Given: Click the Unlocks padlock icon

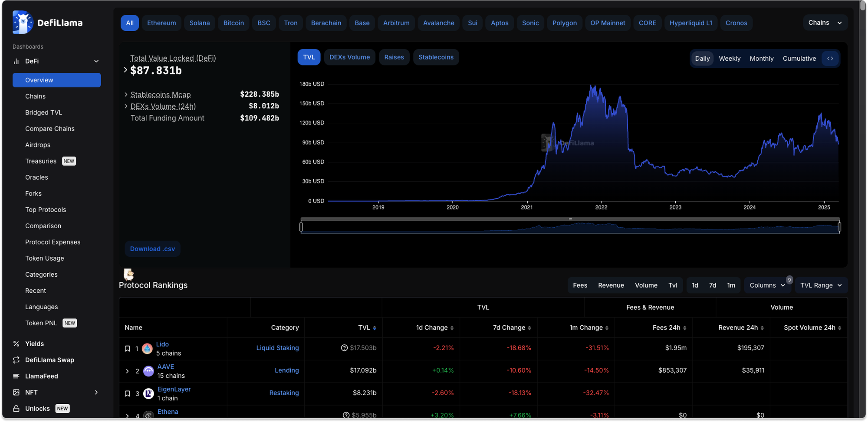Looking at the screenshot, I should point(16,409).
